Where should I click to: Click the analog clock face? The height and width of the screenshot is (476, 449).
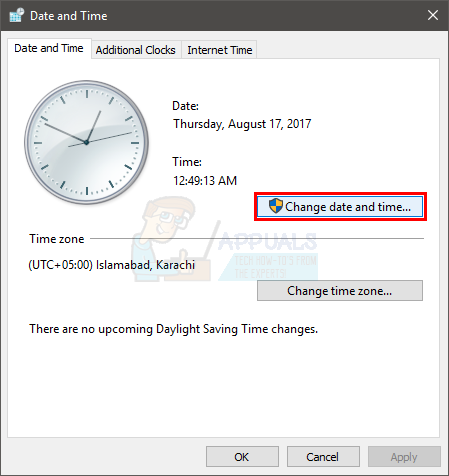pos(86,142)
